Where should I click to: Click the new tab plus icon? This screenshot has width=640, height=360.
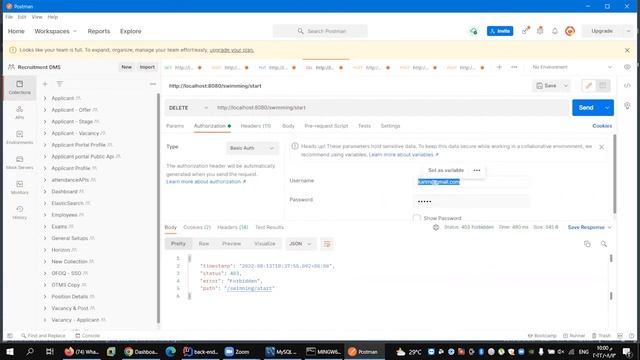(499, 67)
